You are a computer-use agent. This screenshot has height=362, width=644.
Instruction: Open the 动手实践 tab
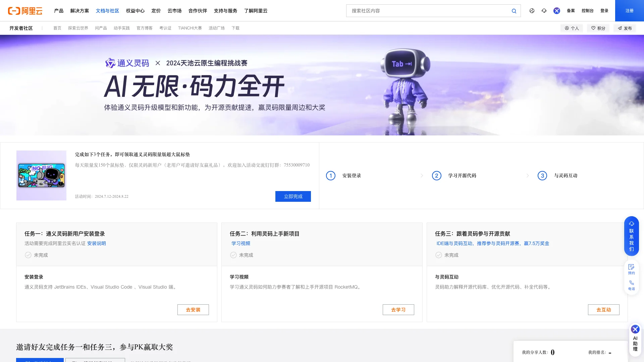tap(122, 28)
